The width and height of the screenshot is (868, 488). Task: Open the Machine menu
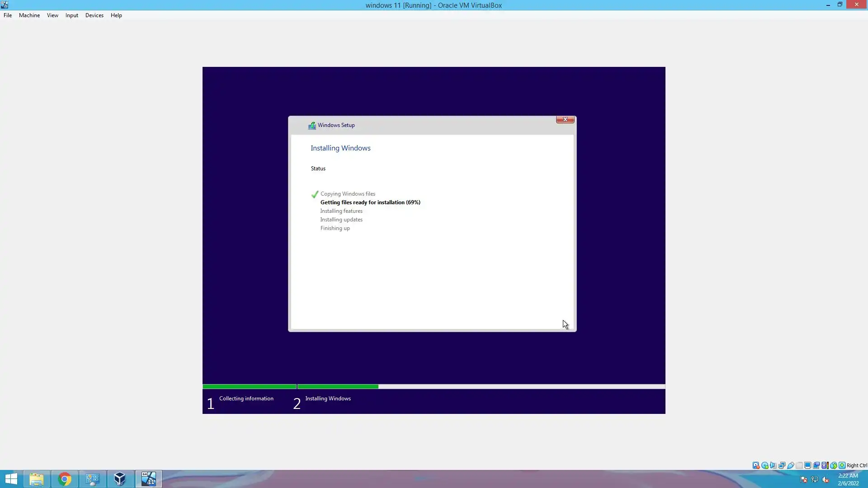pos(29,15)
